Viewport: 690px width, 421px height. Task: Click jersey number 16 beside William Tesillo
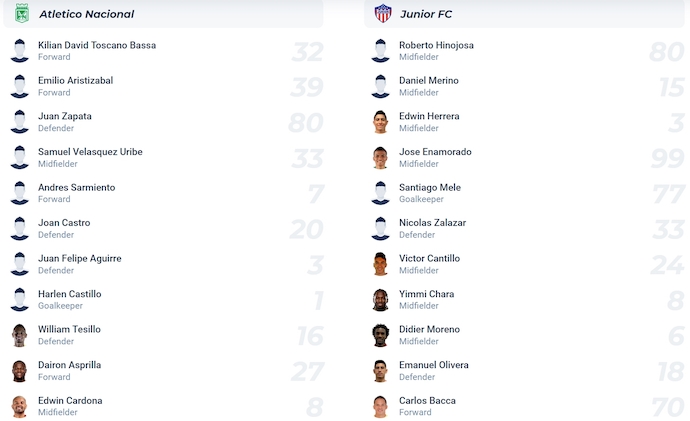point(307,336)
